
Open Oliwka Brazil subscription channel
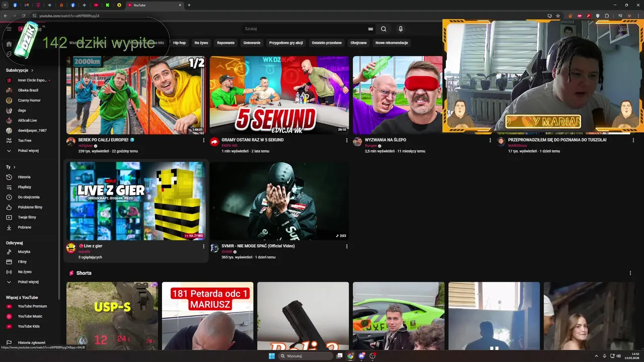(28, 90)
